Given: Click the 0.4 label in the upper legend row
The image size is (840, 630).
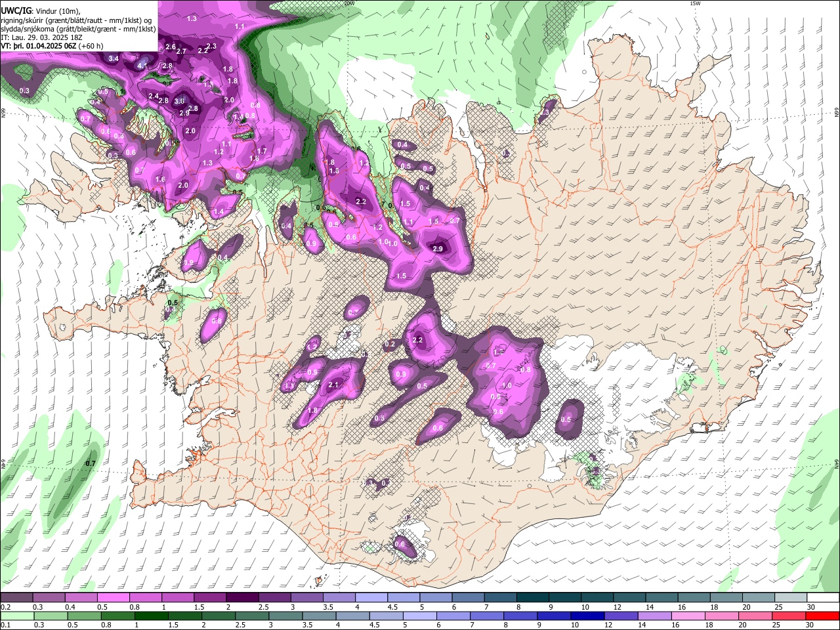Looking at the screenshot, I should point(71,608).
